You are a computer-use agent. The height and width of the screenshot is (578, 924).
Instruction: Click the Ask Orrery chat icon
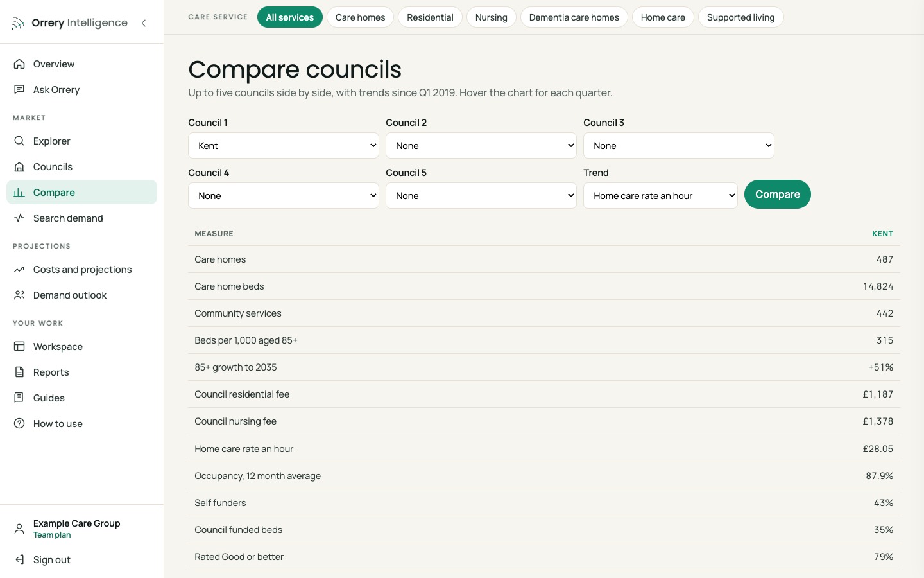click(x=19, y=90)
